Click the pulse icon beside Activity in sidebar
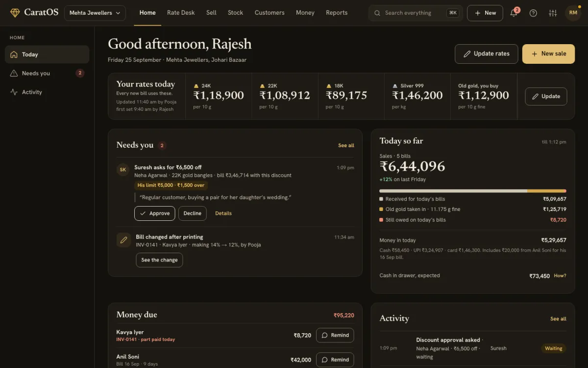Screen dimensions: 588x368 coord(14,92)
